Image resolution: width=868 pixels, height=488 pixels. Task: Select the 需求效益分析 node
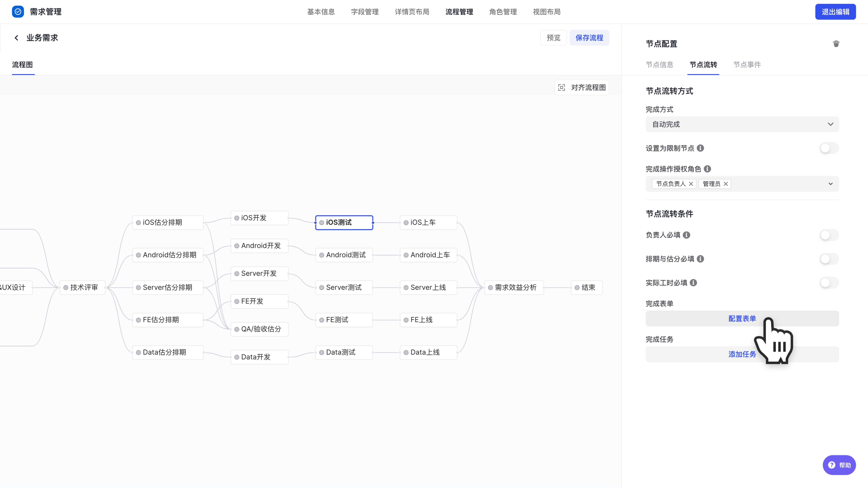514,288
